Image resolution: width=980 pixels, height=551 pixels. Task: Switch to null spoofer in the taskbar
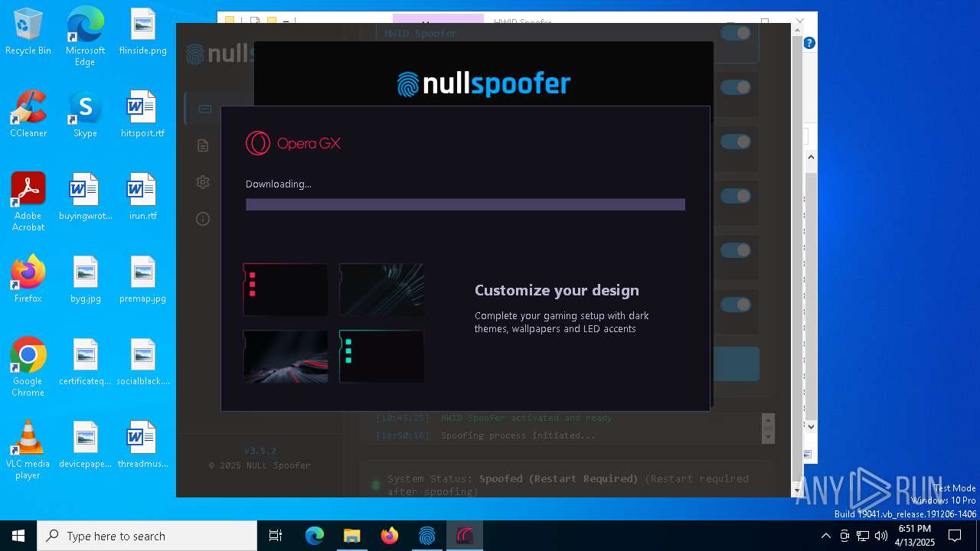(427, 536)
